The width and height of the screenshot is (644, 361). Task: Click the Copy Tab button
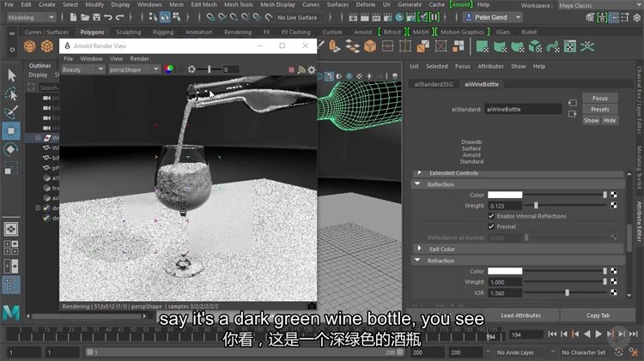pos(598,316)
